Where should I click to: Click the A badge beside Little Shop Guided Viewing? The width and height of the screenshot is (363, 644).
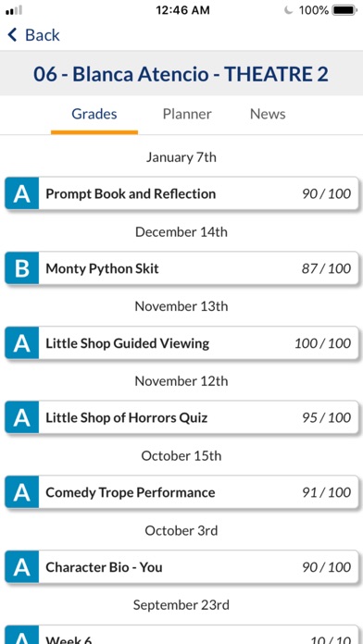pos(22,343)
